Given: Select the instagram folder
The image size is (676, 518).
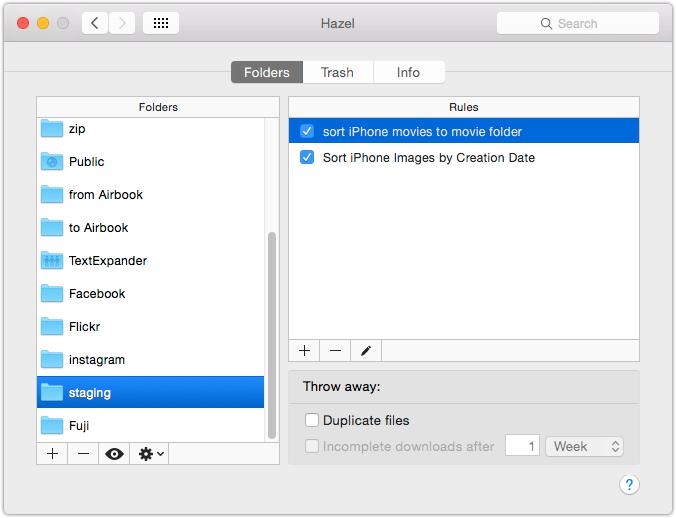Looking at the screenshot, I should pos(150,359).
